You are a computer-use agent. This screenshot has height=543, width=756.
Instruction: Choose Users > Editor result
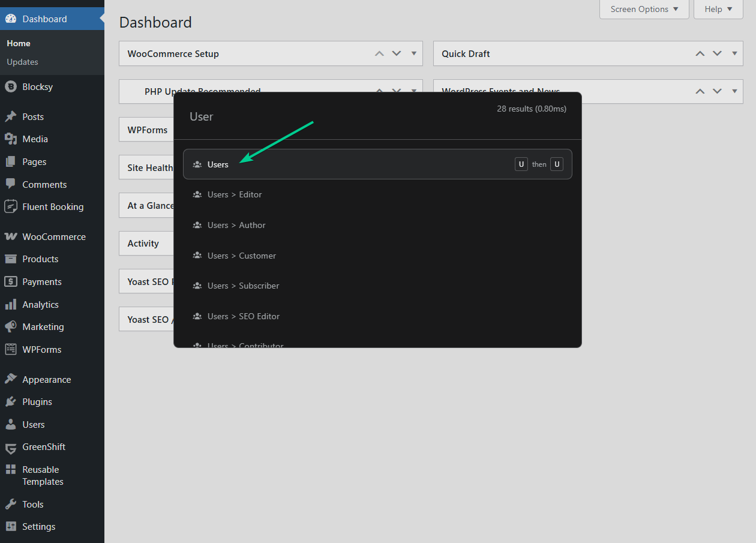click(x=235, y=194)
